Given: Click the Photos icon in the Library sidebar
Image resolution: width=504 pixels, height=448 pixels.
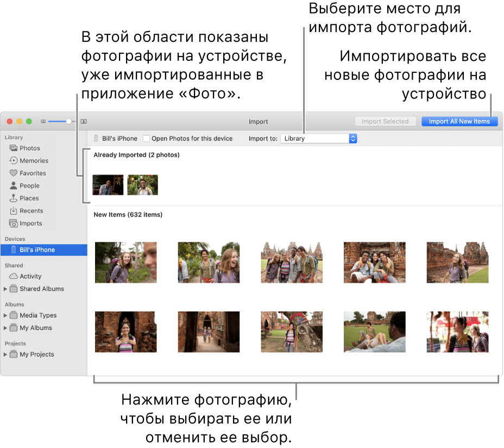Looking at the screenshot, I should (x=14, y=148).
